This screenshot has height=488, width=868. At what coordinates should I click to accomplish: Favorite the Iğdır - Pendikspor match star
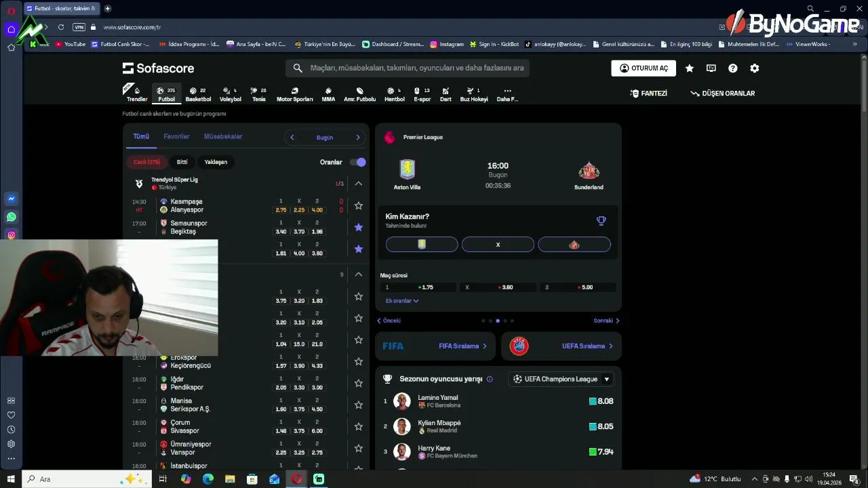[x=359, y=383]
